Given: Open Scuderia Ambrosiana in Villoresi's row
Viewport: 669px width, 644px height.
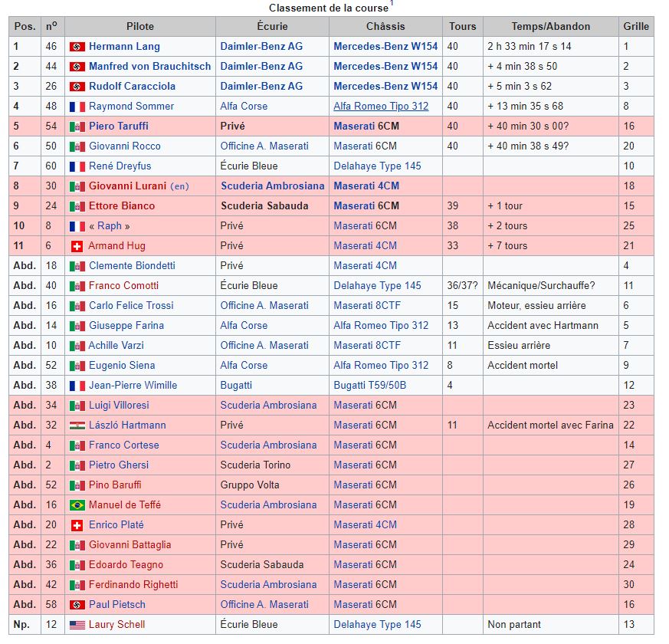Looking at the screenshot, I should (x=268, y=405).
